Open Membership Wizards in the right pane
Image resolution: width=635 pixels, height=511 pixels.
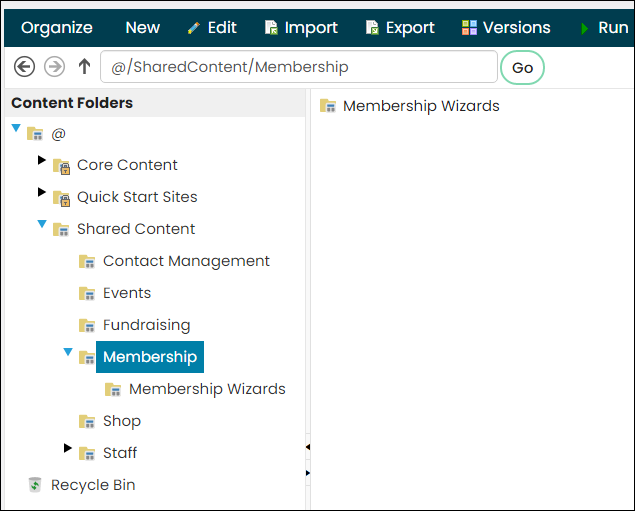pyautogui.click(x=421, y=106)
